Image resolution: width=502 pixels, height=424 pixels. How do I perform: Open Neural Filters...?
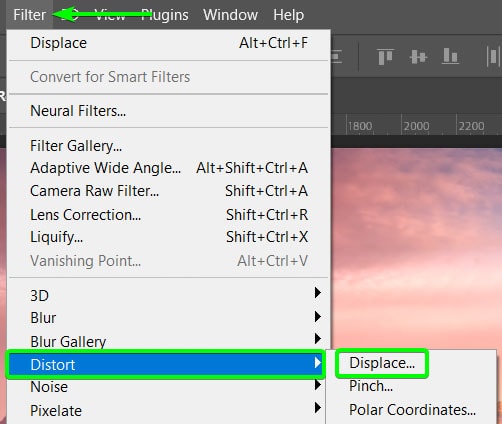pos(78,111)
